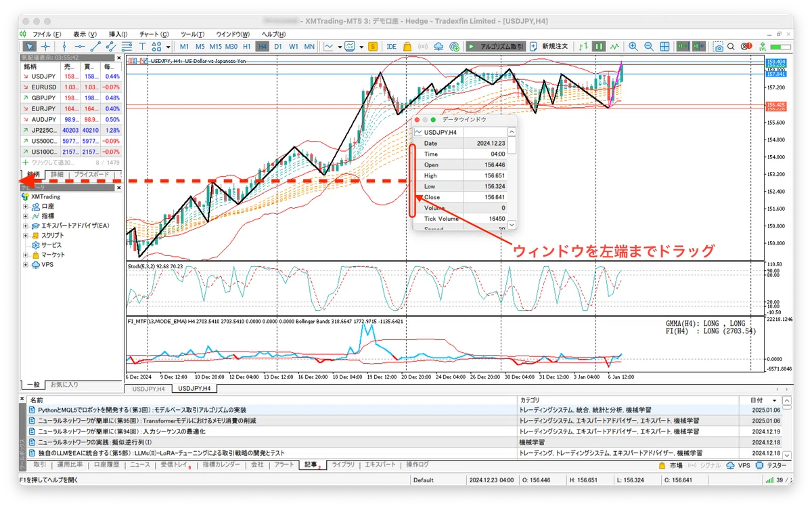Select the horizontal line drawing tool

[80, 46]
